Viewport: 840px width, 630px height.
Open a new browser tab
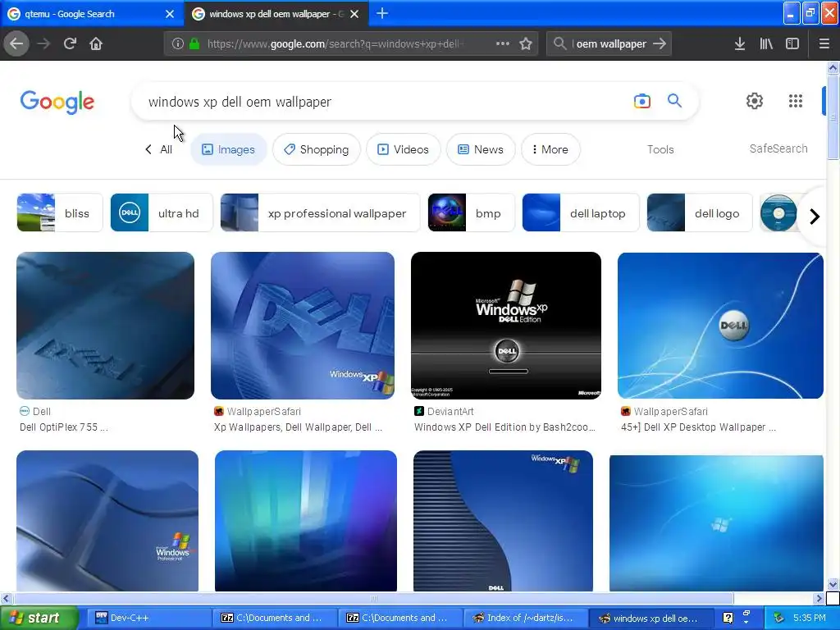382,13
